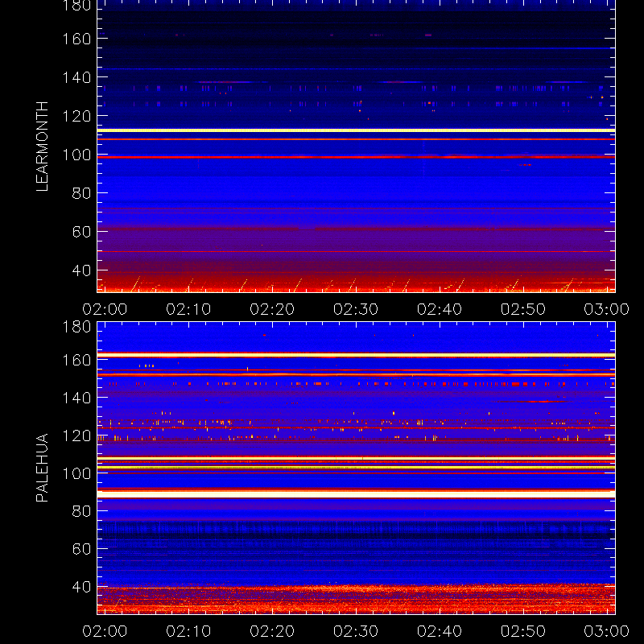The width and height of the screenshot is (644, 644).
Task: Select the 100 tick label on LEARMONTH plot
Action: (76, 155)
